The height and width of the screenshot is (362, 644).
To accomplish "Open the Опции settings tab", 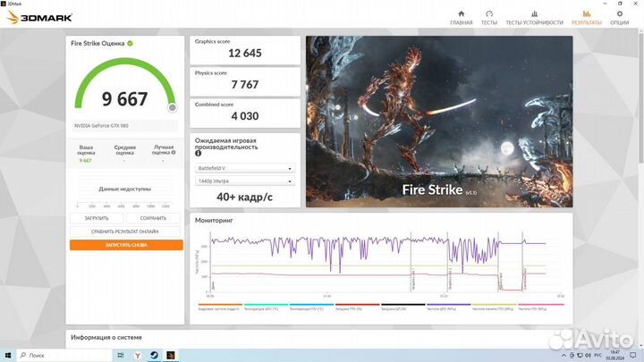I will (619, 17).
